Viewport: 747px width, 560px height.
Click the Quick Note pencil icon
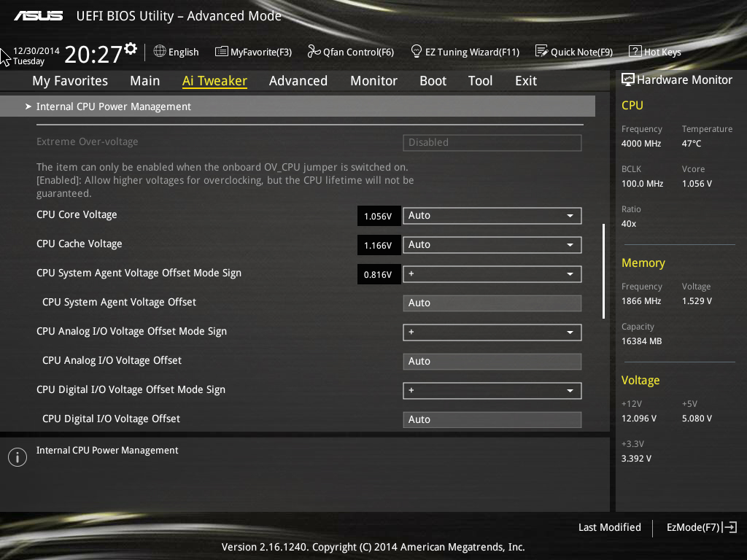542,51
